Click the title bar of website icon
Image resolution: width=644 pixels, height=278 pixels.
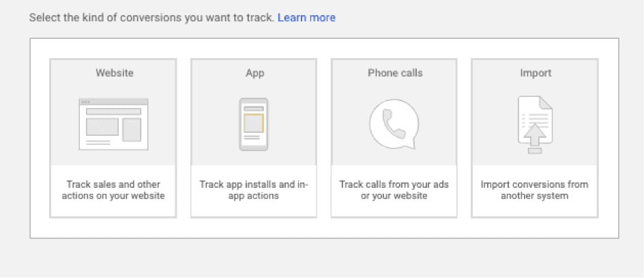(x=113, y=102)
